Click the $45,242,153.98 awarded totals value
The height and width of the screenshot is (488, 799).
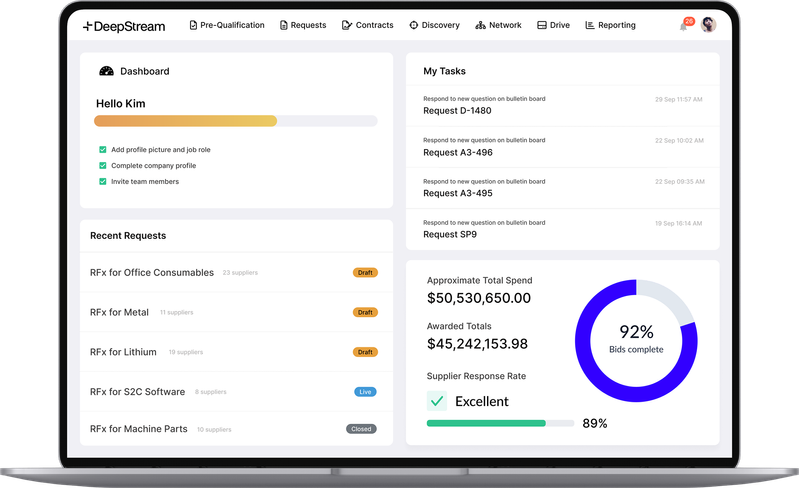pyautogui.click(x=477, y=344)
